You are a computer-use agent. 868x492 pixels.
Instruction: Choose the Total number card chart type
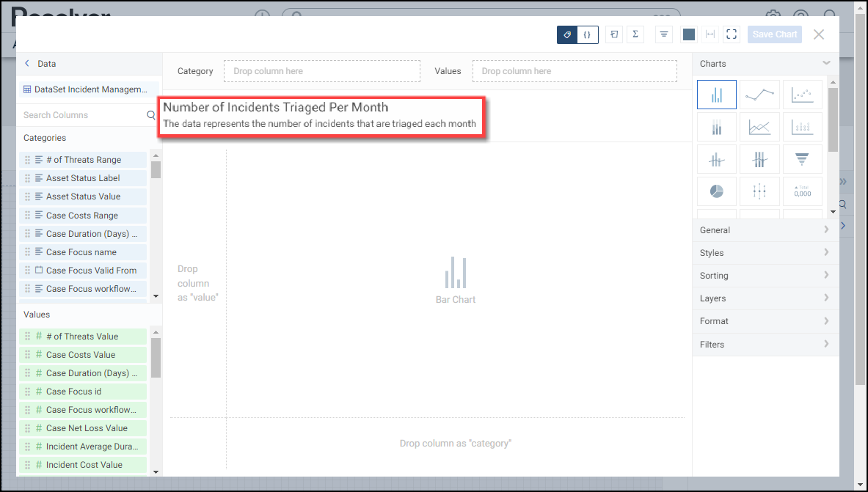(x=803, y=191)
